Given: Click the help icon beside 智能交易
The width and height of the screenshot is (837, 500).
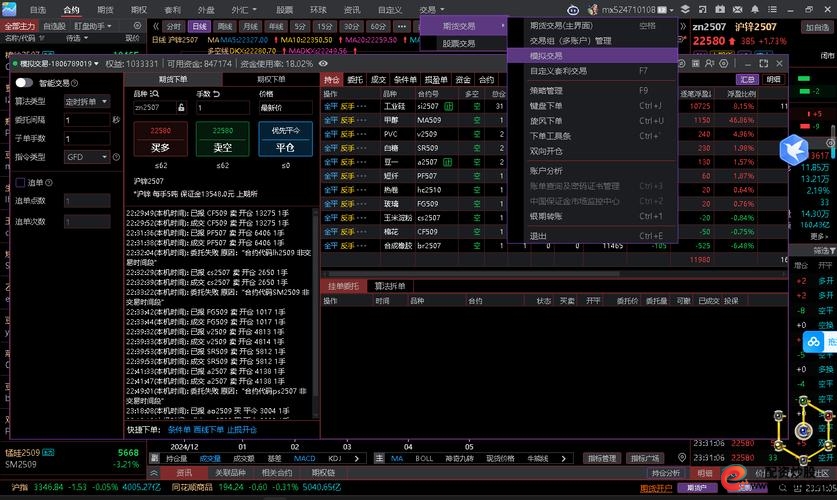Looking at the screenshot, I should [x=73, y=82].
